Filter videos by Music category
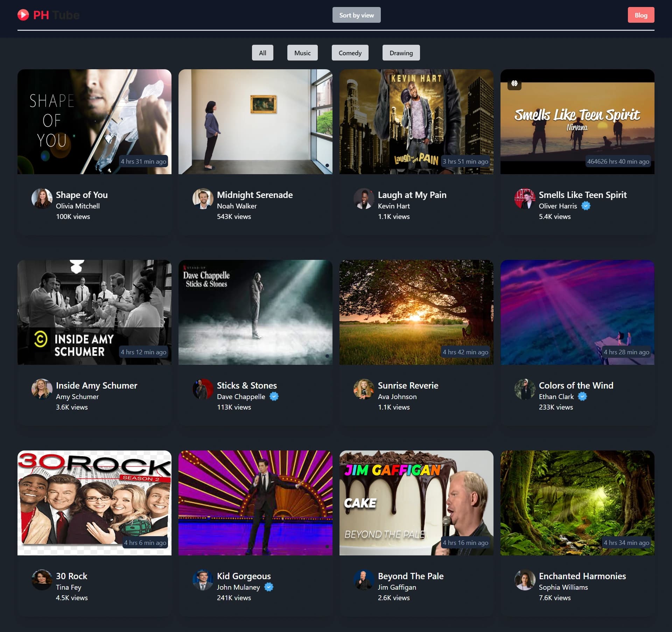Screen dimensions: 672x632 click(302, 53)
